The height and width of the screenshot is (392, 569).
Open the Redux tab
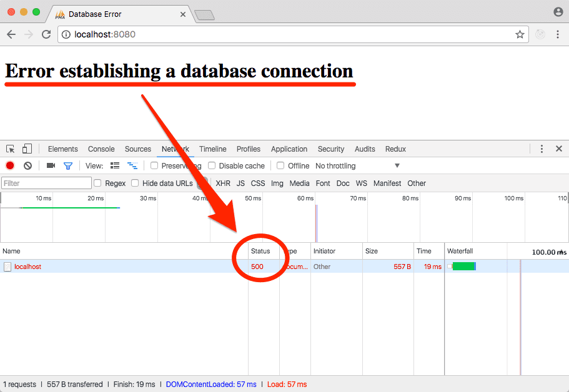click(x=395, y=149)
